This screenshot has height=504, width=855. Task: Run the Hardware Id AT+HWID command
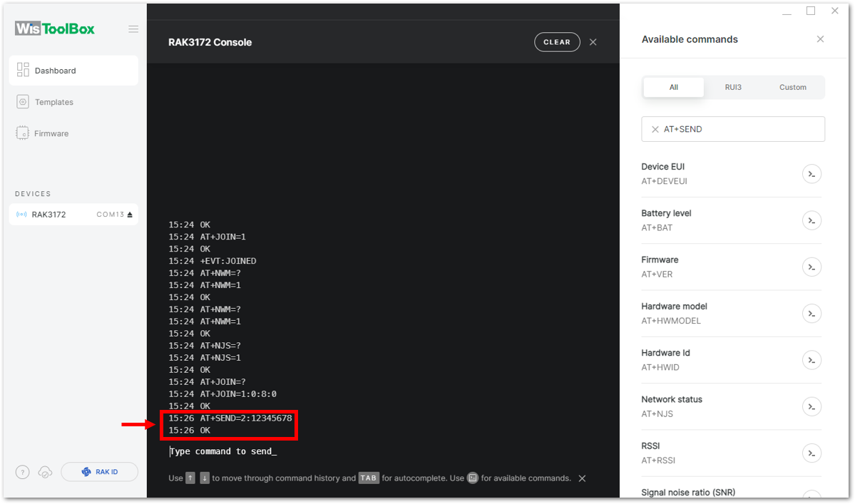coord(812,359)
